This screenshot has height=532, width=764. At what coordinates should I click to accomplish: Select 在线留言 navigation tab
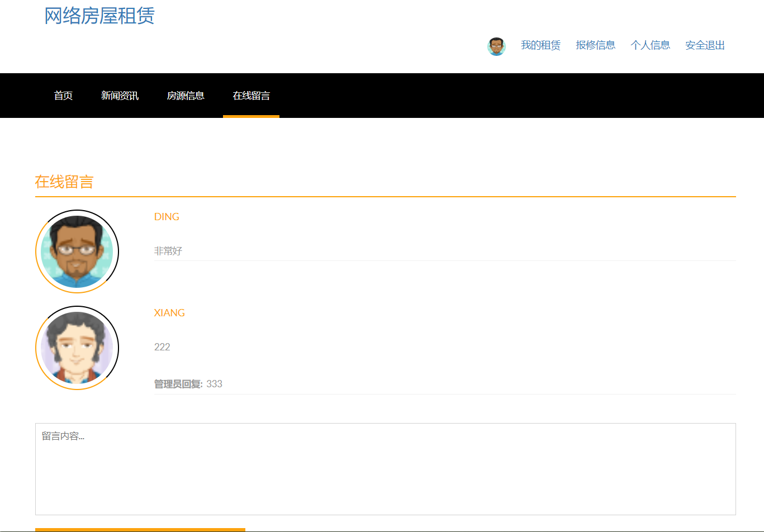tap(251, 96)
